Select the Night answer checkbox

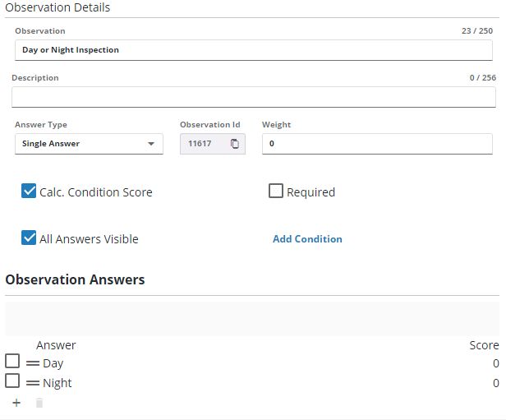[12, 381]
